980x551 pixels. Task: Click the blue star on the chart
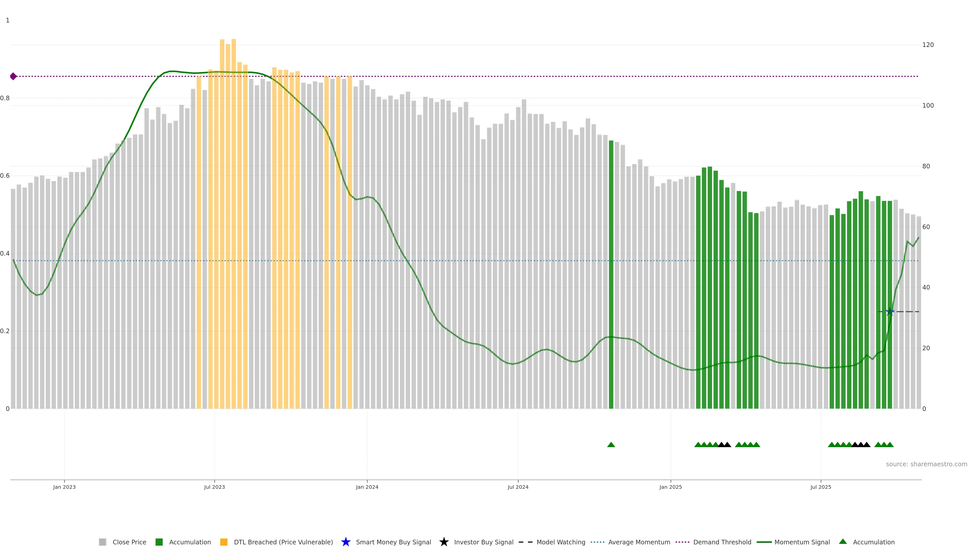click(x=889, y=312)
